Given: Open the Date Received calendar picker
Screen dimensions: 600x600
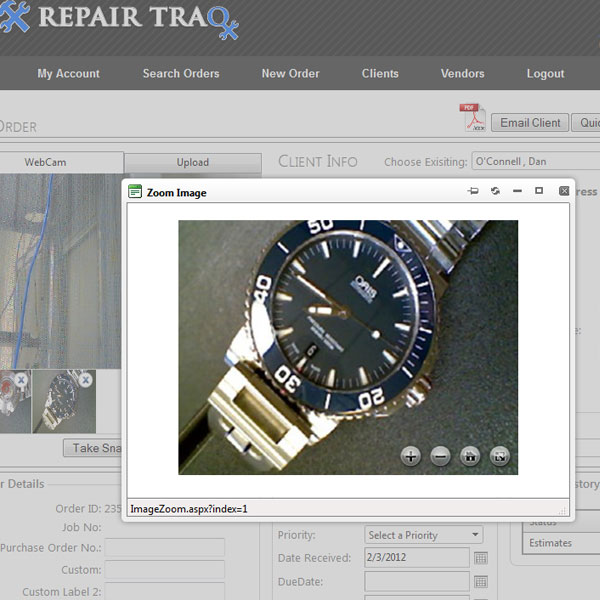Looking at the screenshot, I should 481,558.
